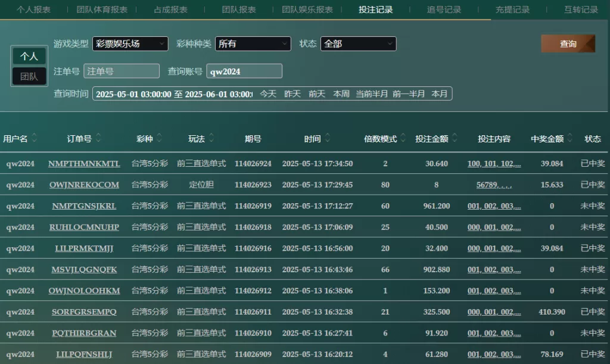View bet content for period 114026918
The width and height of the screenshot is (610, 364).
point(494,227)
